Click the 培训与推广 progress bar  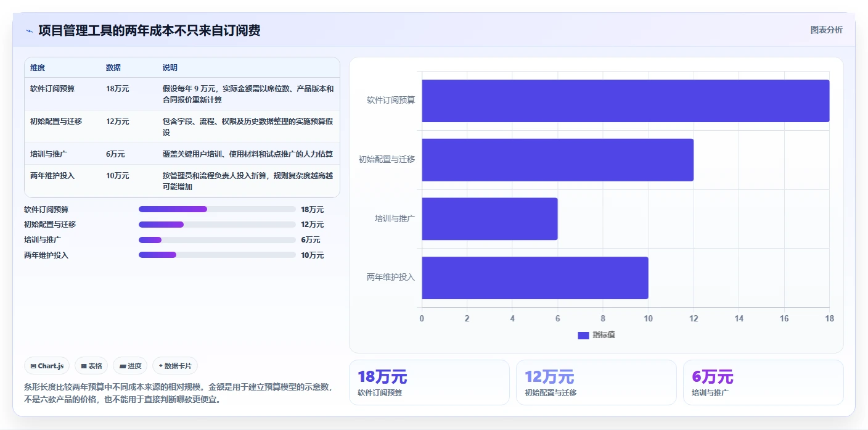217,240
